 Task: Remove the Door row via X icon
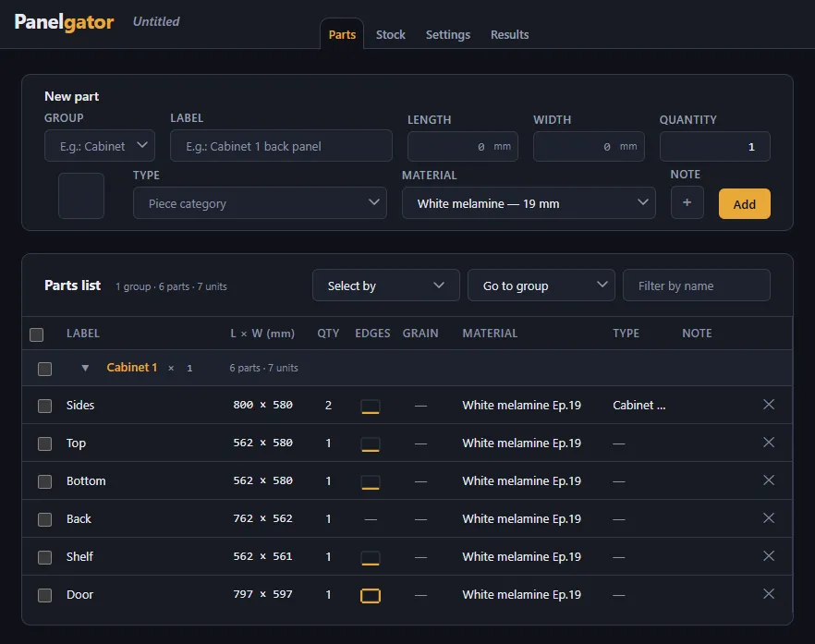coord(768,593)
